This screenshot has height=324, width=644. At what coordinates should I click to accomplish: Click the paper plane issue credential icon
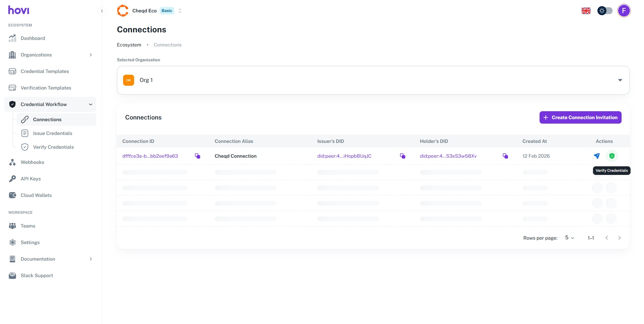(x=597, y=156)
